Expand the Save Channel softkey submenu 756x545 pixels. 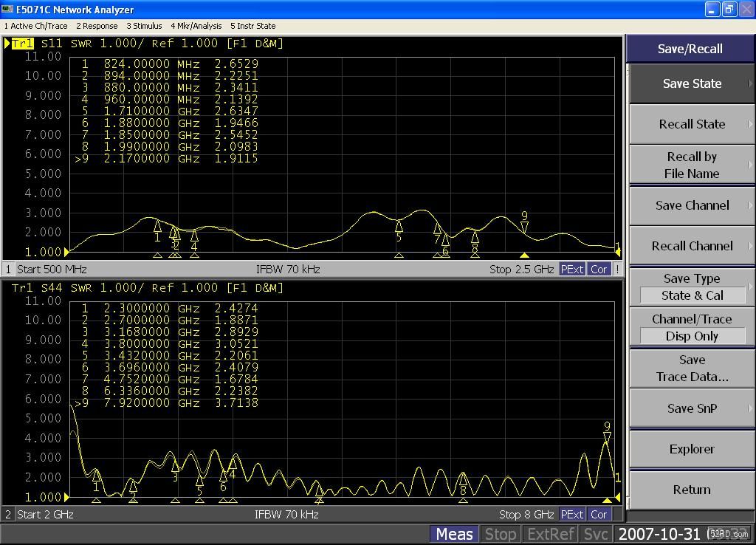click(x=691, y=205)
